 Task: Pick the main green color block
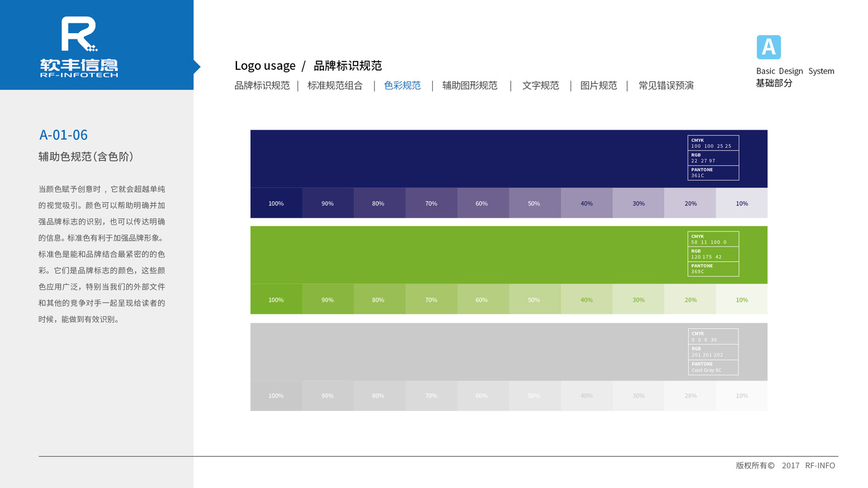click(509, 255)
